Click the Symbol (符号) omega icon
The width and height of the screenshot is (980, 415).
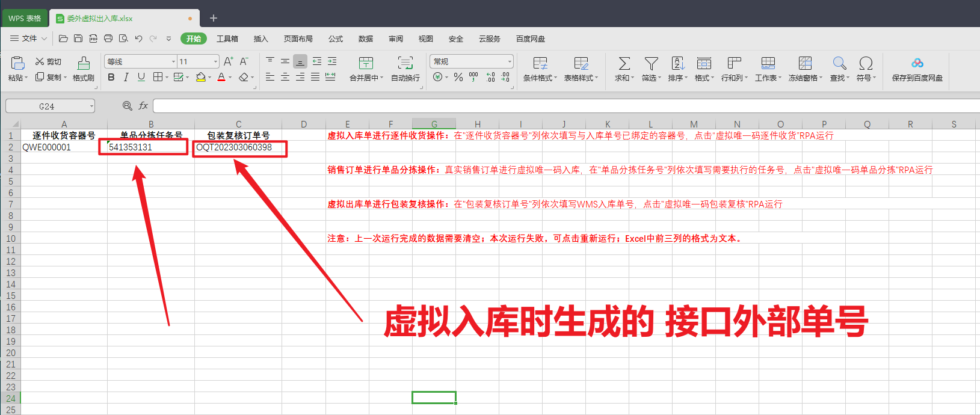coord(866,63)
